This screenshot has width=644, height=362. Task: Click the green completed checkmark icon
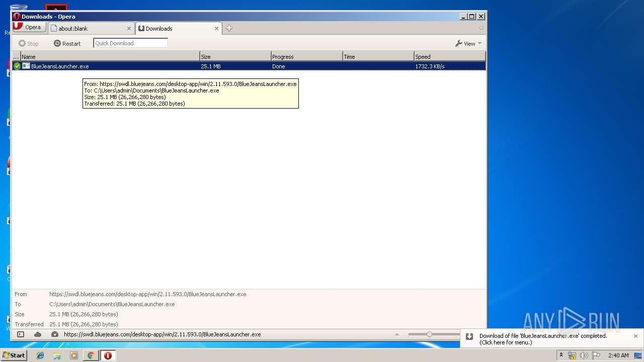(17, 66)
